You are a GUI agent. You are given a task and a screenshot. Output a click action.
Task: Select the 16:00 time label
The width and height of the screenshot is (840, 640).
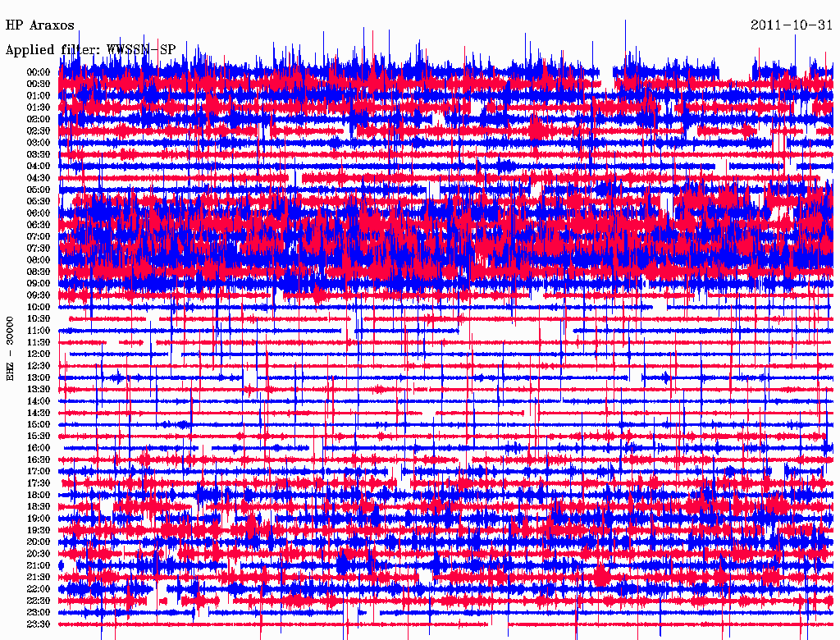(39, 448)
